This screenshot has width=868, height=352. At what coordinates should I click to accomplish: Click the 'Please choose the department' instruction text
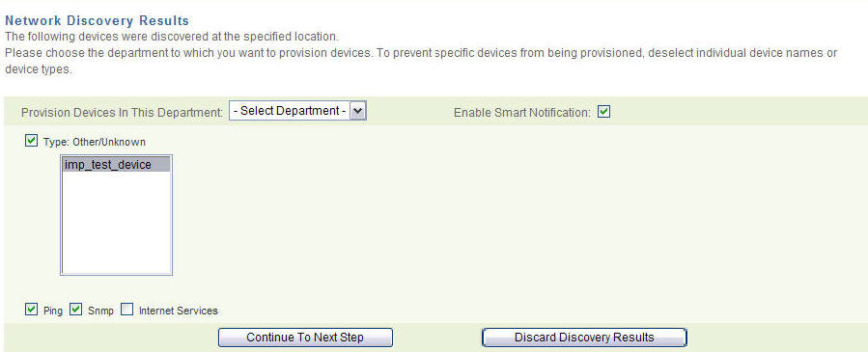pos(421,62)
